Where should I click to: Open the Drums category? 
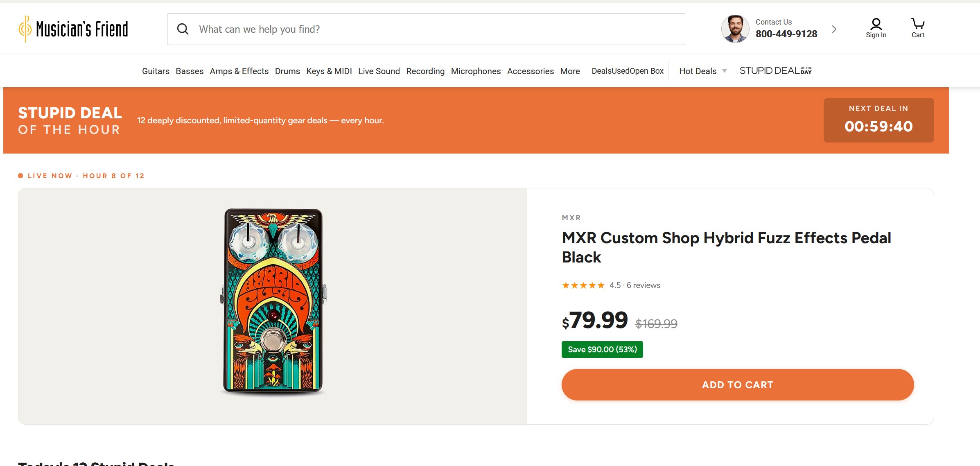[287, 71]
